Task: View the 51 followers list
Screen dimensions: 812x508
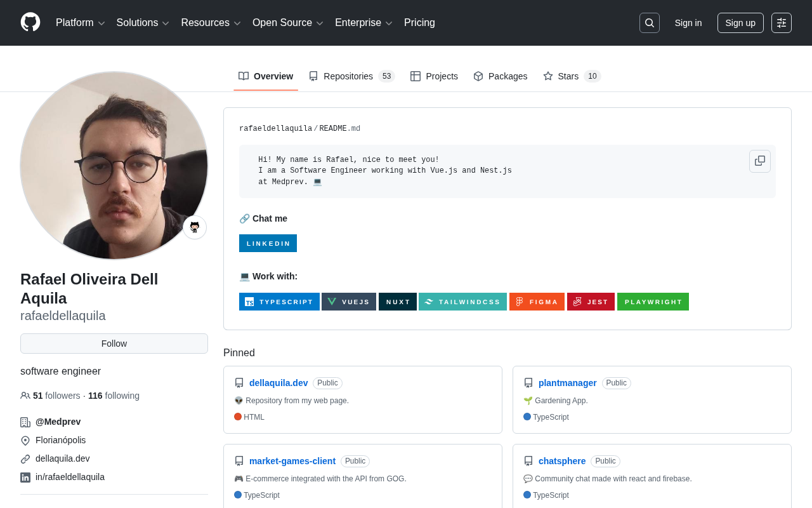Action: click(56, 396)
